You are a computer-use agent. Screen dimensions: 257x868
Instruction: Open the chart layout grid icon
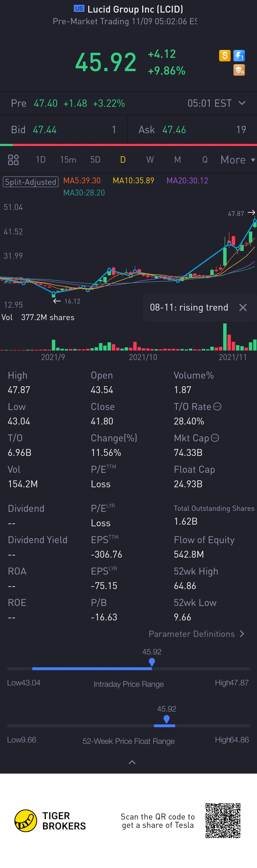(x=13, y=160)
